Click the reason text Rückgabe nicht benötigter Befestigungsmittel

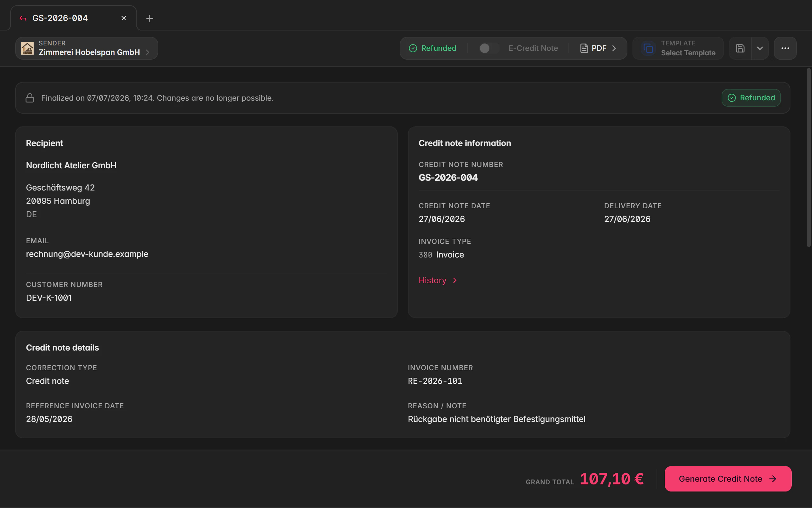pos(497,419)
